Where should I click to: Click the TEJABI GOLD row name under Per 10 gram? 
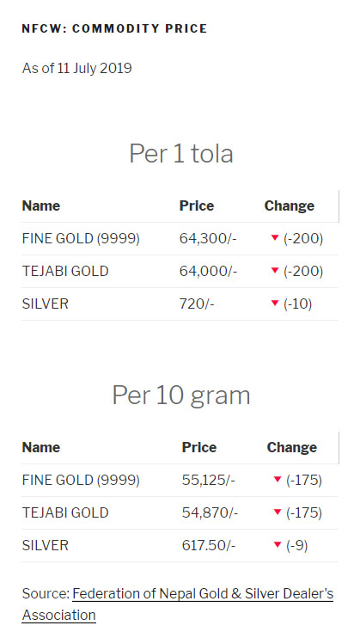65,512
